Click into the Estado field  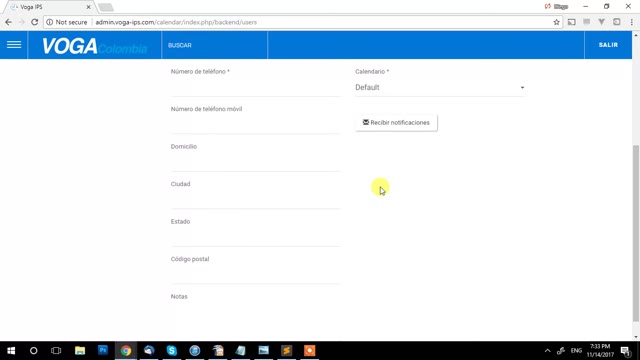[x=256, y=237]
